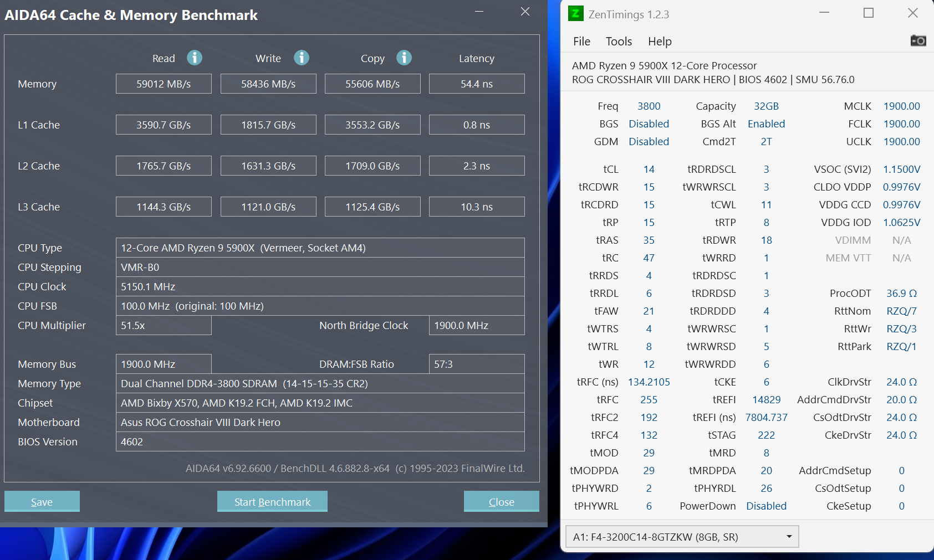Save the AIDA64 benchmark results
This screenshot has height=560, width=934.
[x=42, y=501]
